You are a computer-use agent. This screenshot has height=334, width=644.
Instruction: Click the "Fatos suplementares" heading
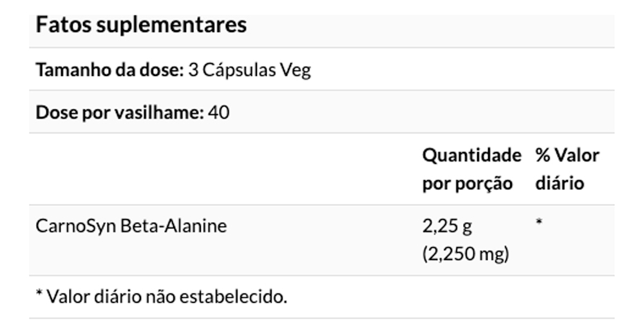click(141, 25)
